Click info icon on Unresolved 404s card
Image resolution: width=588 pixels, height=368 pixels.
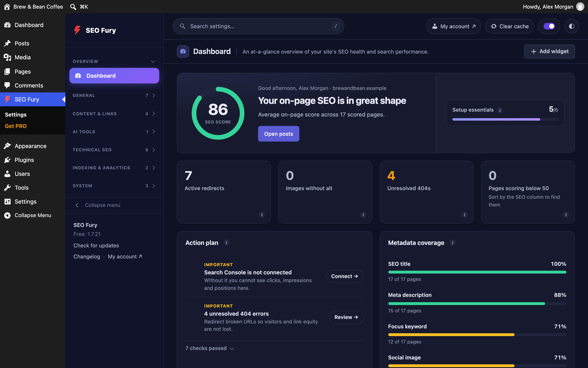pos(464,215)
